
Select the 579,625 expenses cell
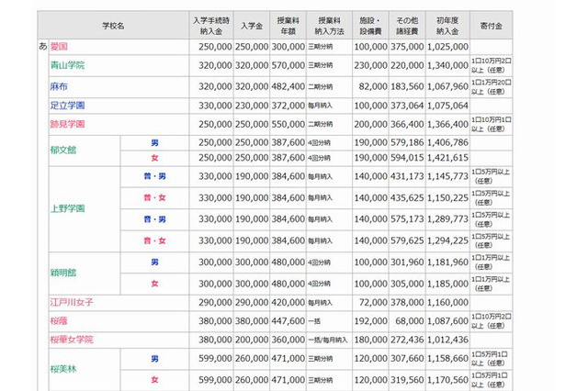tap(407, 240)
